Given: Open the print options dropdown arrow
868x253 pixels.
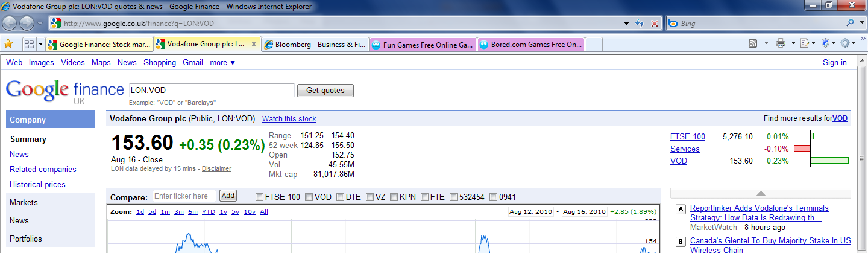Looking at the screenshot, I should tap(792, 43).
